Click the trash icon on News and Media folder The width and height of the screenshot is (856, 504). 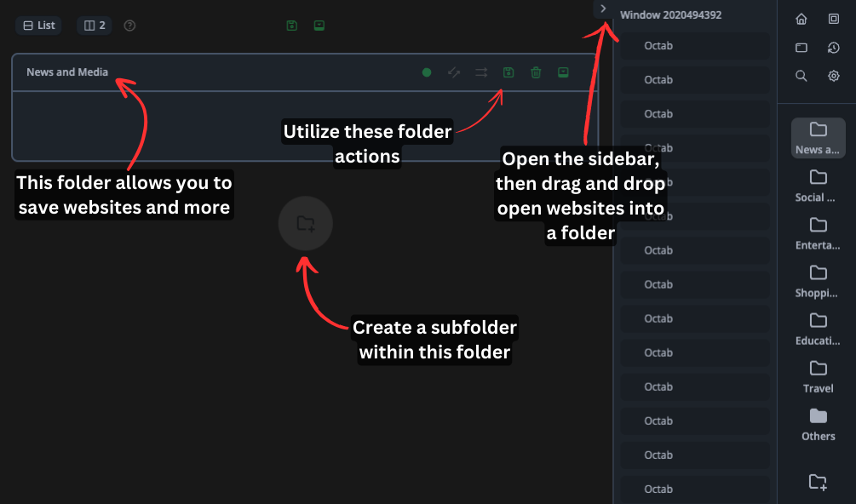536,72
